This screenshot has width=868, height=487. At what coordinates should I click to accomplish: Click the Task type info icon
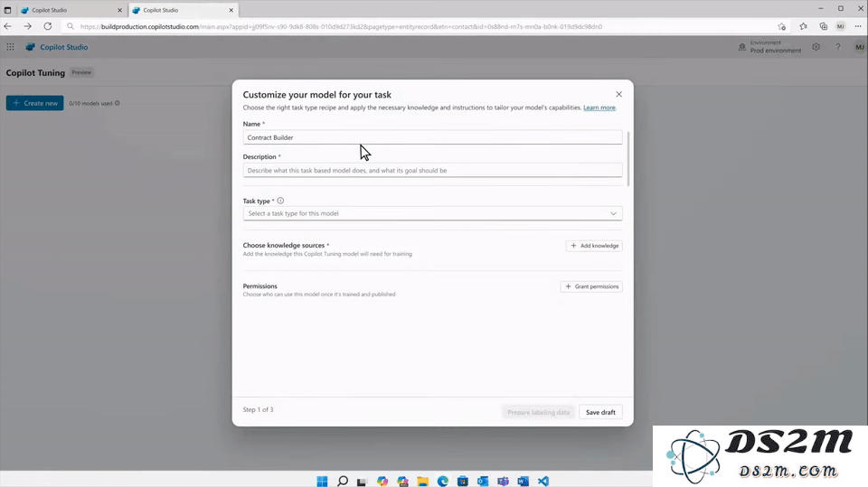pos(280,201)
